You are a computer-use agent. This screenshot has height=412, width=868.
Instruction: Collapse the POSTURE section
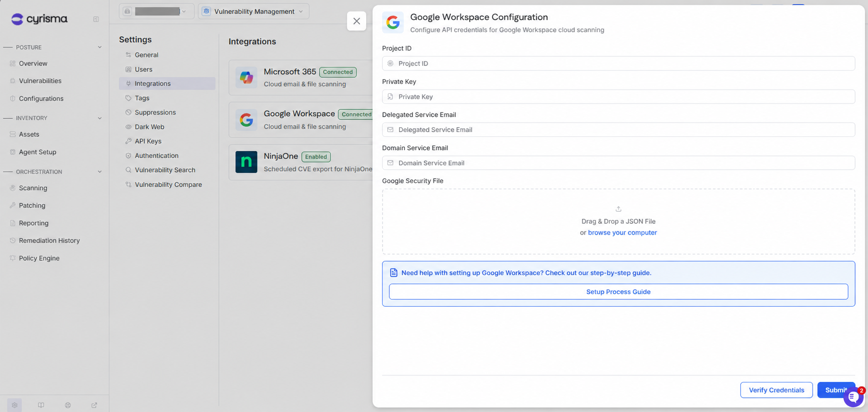tap(100, 47)
